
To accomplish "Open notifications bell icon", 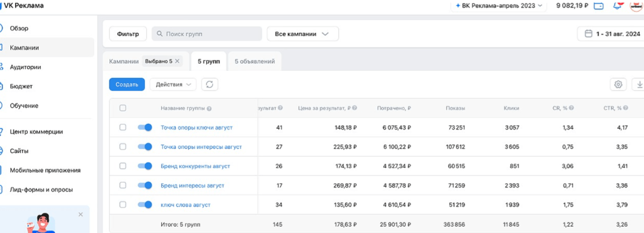I will [x=617, y=6].
